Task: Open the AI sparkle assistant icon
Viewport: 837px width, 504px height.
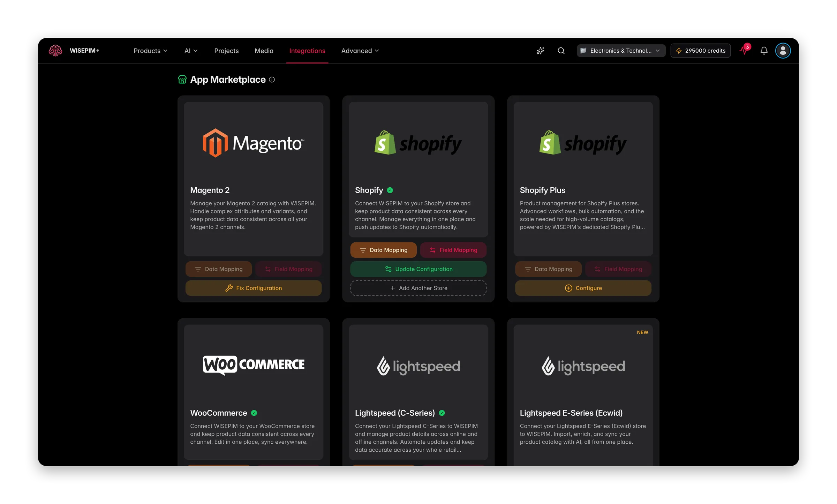Action: 541,51
